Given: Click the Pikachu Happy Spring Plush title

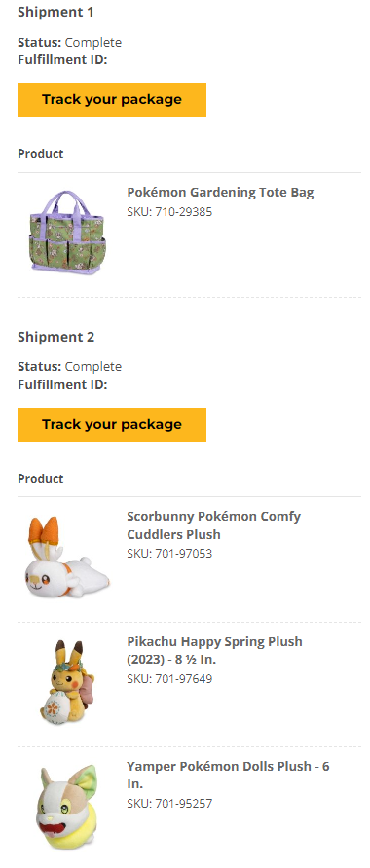Looking at the screenshot, I should 215,650.
